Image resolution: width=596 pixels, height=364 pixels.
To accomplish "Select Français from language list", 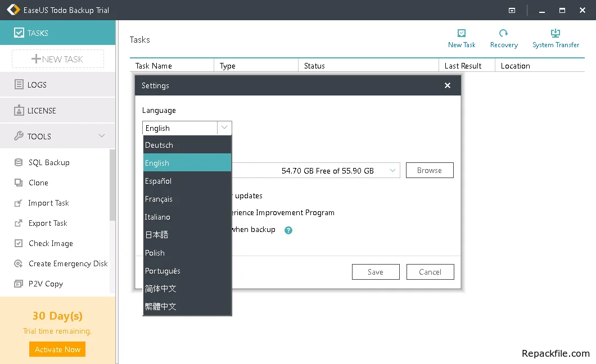I will point(187,199).
